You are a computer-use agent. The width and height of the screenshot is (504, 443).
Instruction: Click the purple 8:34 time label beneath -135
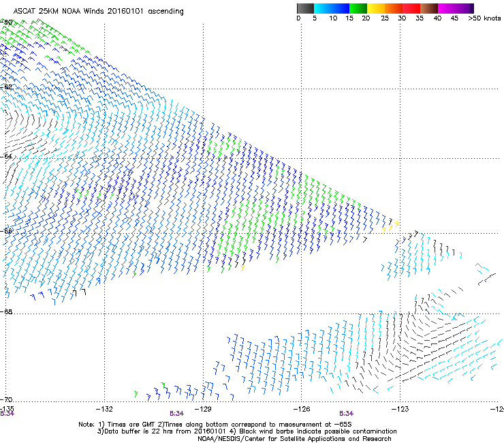tap(7, 414)
